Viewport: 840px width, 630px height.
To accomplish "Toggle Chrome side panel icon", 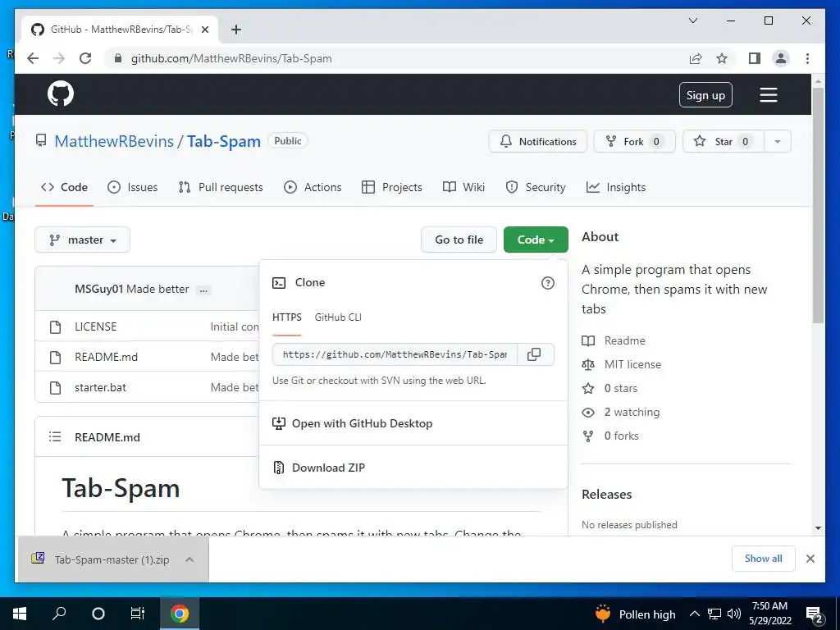I will pyautogui.click(x=755, y=58).
